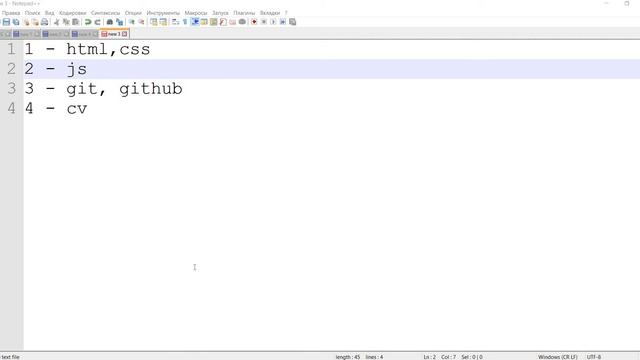This screenshot has width=640, height=360.
Task: Click the Zoom In toolbar icon
Action: [131, 22]
